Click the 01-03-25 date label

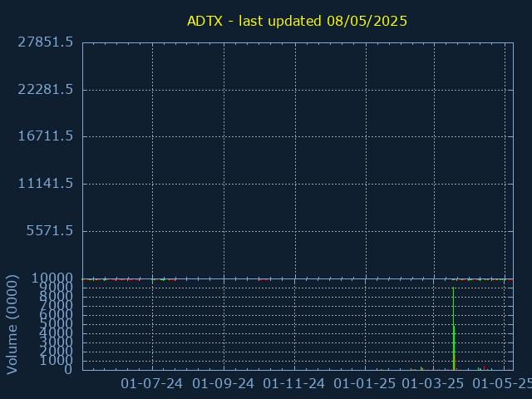(433, 384)
